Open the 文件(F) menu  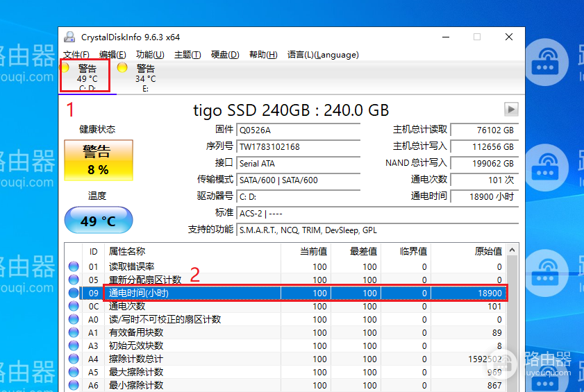point(76,55)
